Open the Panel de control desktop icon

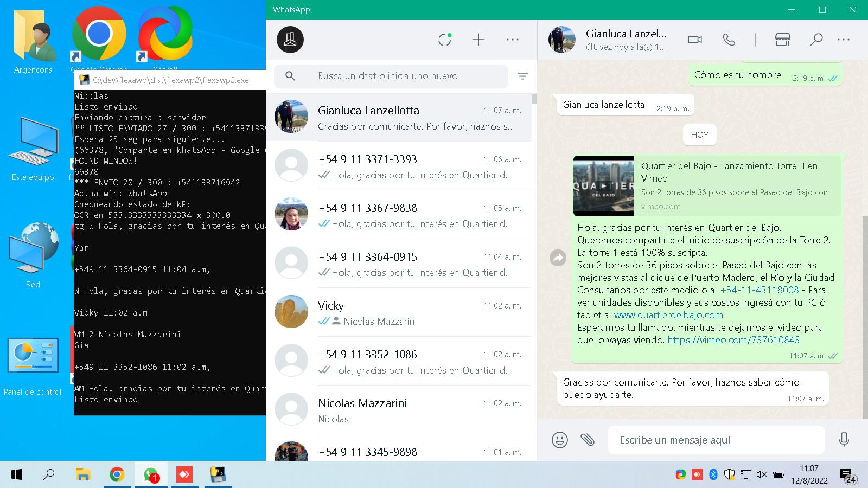click(33, 366)
